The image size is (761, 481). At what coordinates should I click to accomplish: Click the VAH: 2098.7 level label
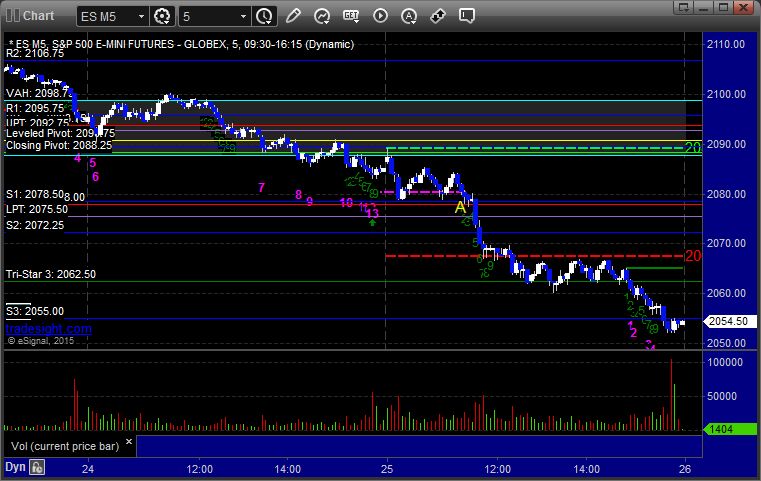(x=39, y=93)
